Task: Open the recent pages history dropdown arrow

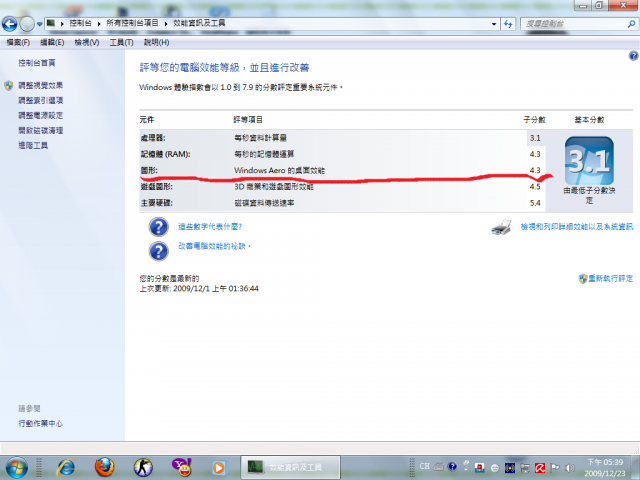Action: click(x=40, y=24)
